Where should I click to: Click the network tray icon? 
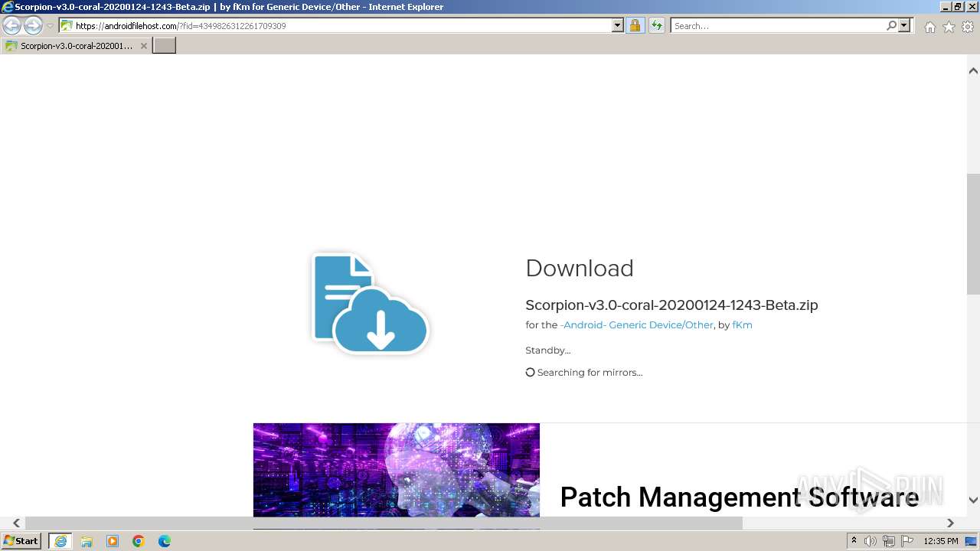[x=889, y=541]
